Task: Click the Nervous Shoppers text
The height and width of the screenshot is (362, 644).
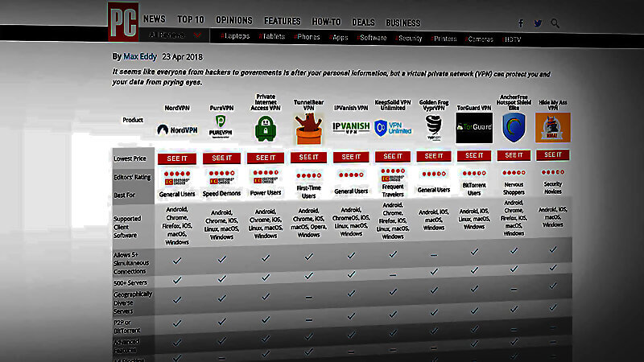Action: (x=514, y=188)
